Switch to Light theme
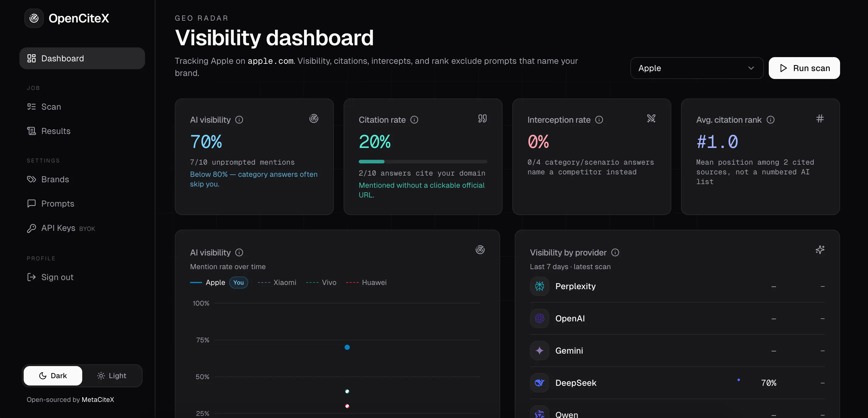The width and height of the screenshot is (868, 418). coord(111,375)
